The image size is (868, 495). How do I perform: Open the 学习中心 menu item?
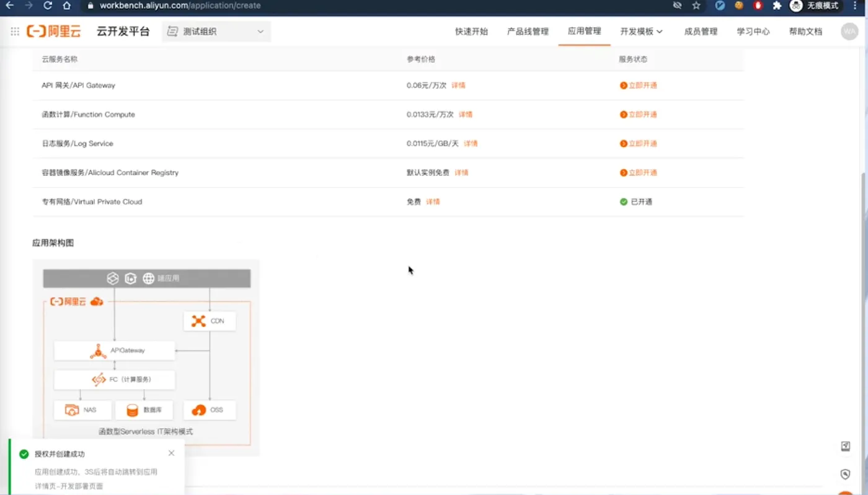coord(753,32)
